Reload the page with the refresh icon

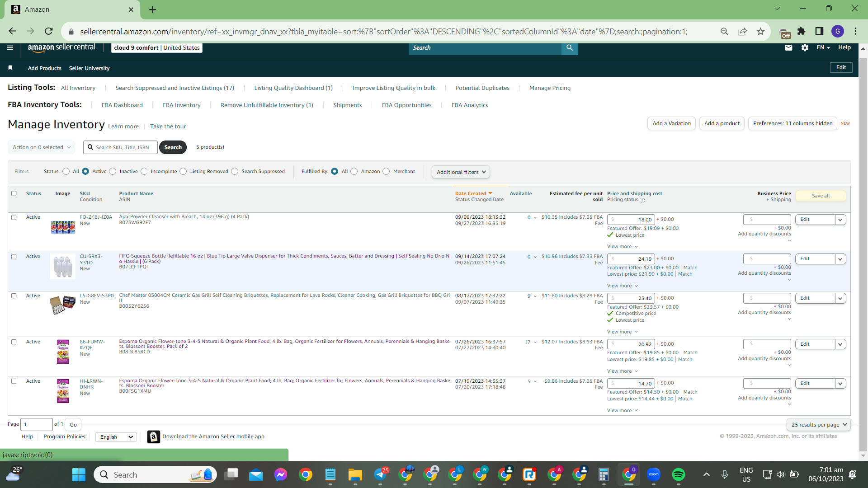point(49,31)
